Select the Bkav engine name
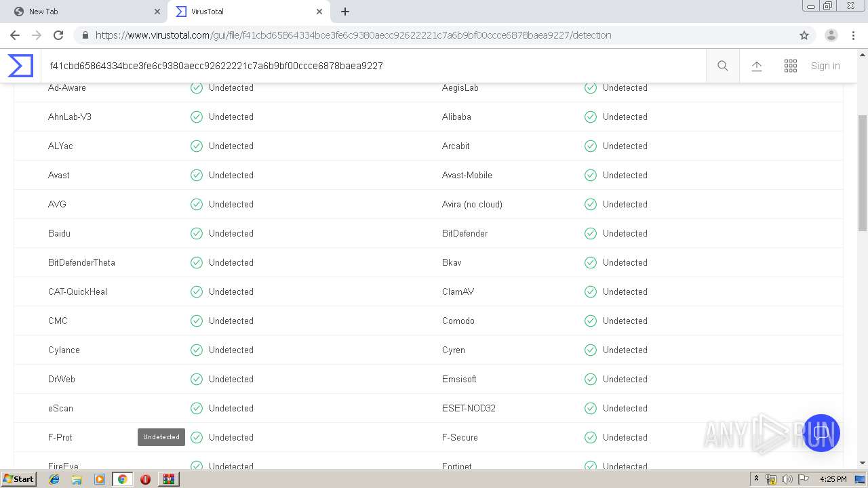Screen dimensions: 868x488 coord(452,262)
